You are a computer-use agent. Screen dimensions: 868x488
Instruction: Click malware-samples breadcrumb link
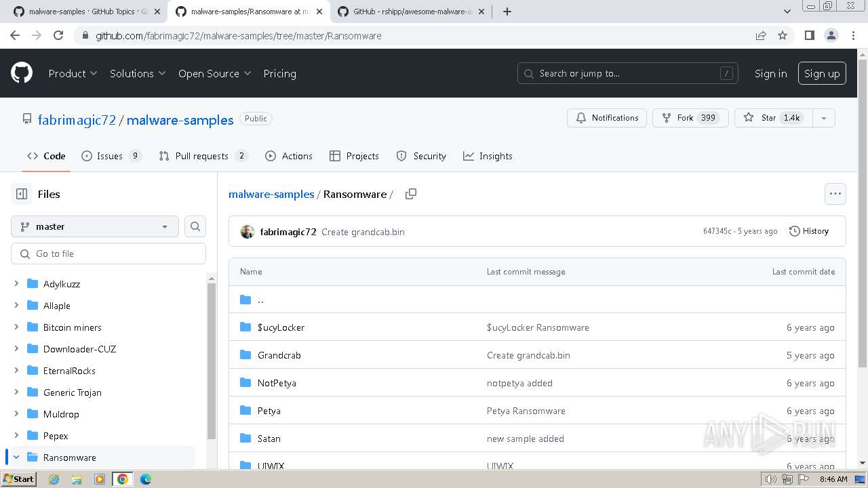(271, 194)
